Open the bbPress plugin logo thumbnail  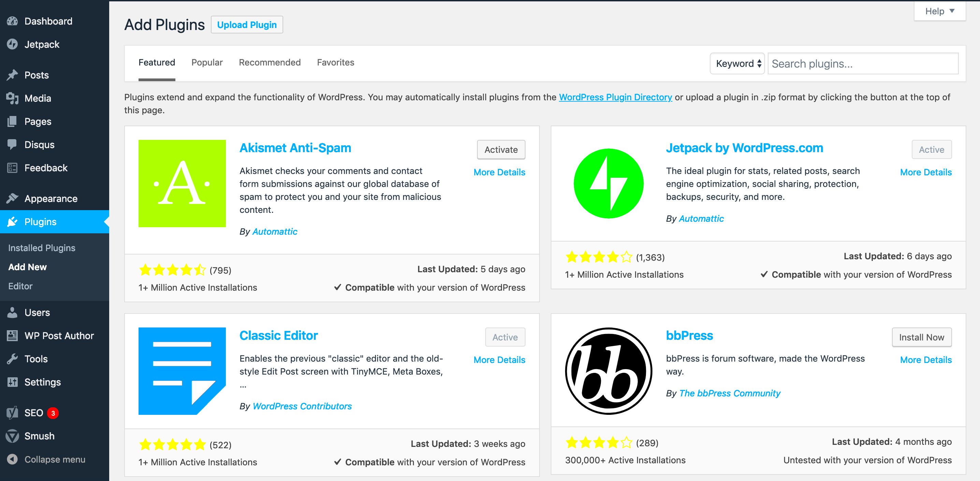click(608, 371)
